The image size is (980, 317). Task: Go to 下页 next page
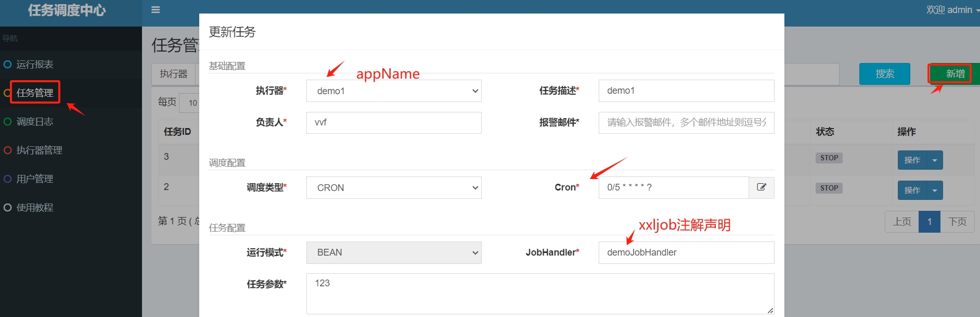957,222
